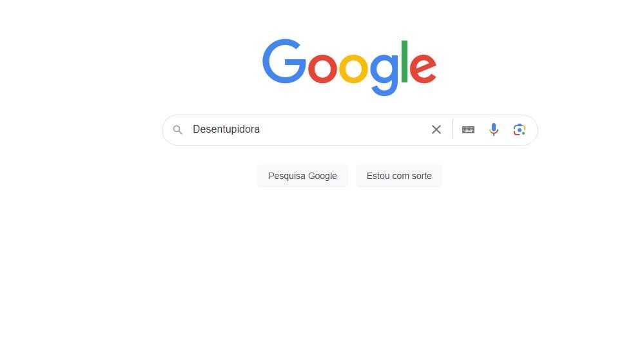
Task: Click empty space in search field after text
Action: [x=345, y=129]
